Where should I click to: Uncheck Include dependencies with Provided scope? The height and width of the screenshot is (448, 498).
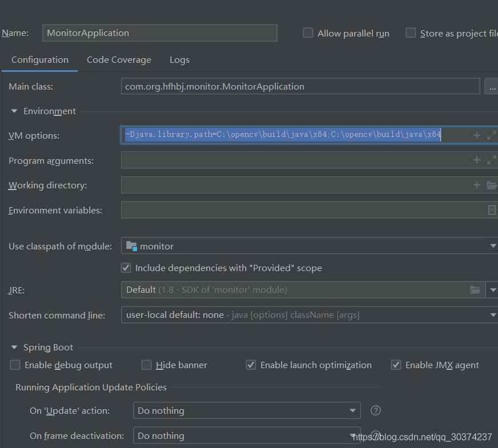pos(126,268)
